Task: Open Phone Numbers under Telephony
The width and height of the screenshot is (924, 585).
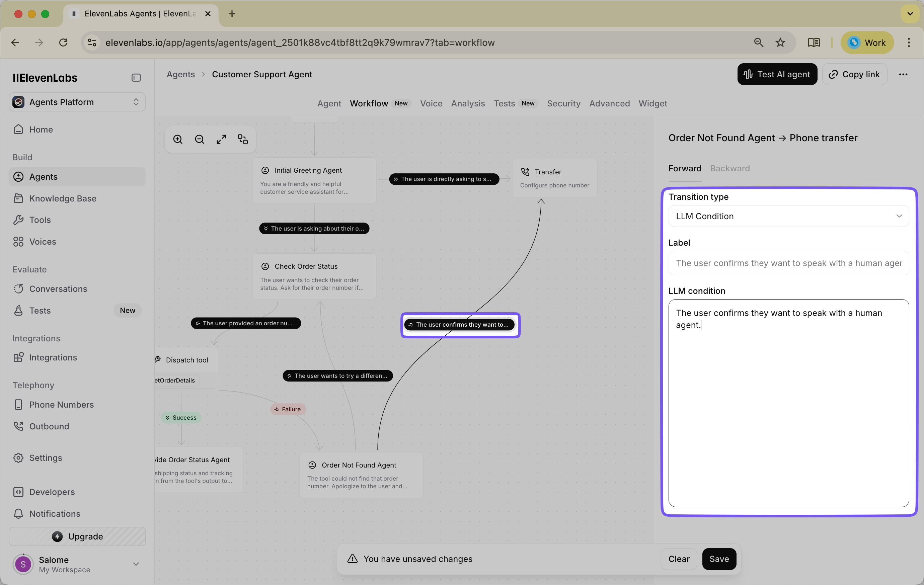Action: pyautogui.click(x=62, y=405)
